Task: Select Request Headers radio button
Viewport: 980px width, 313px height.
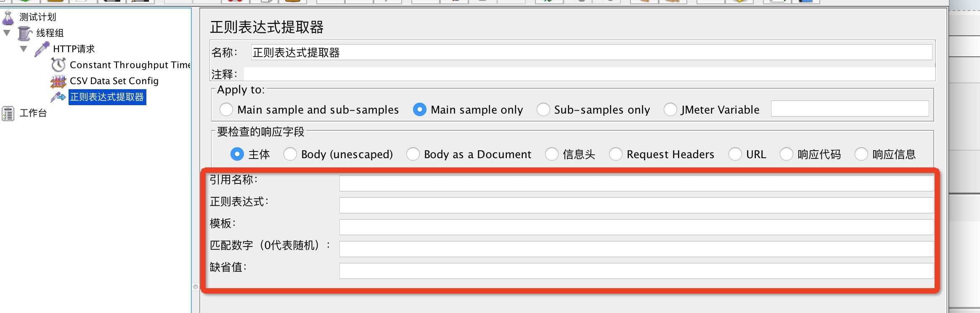Action: click(616, 154)
